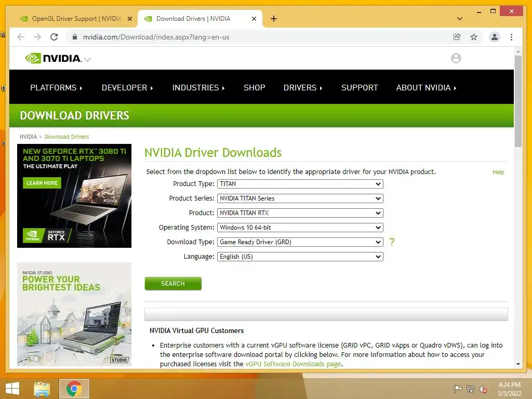Click the green question mark help icon
The image size is (532, 399).
tap(392, 242)
